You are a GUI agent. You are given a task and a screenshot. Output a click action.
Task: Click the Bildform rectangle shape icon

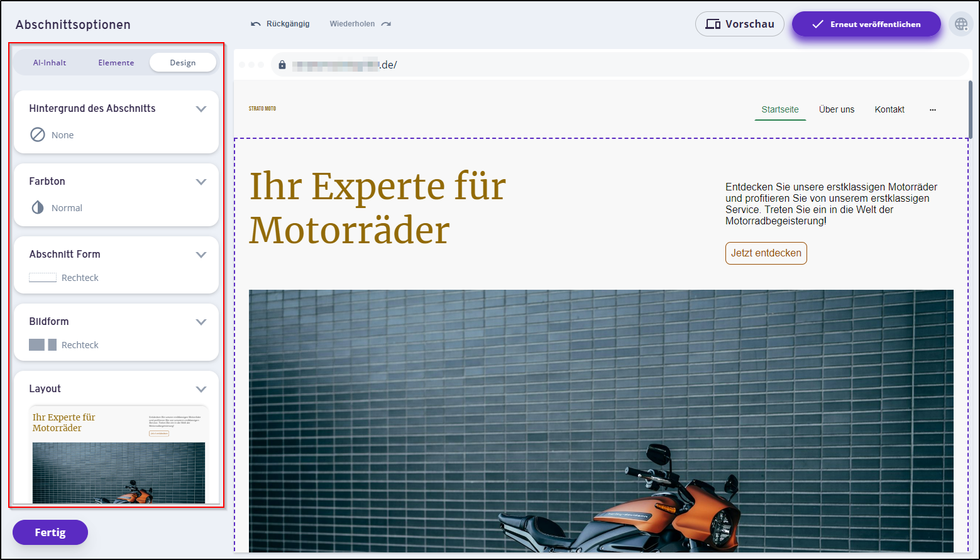click(43, 344)
